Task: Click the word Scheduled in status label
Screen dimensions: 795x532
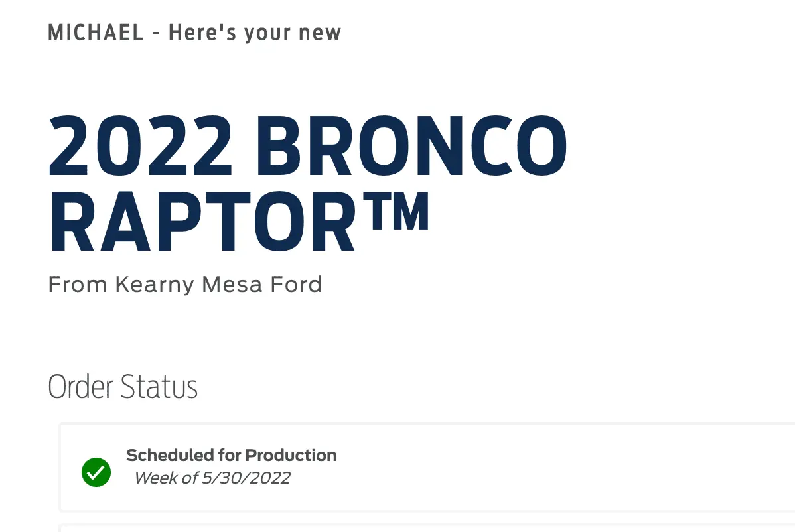Action: pyautogui.click(x=169, y=456)
